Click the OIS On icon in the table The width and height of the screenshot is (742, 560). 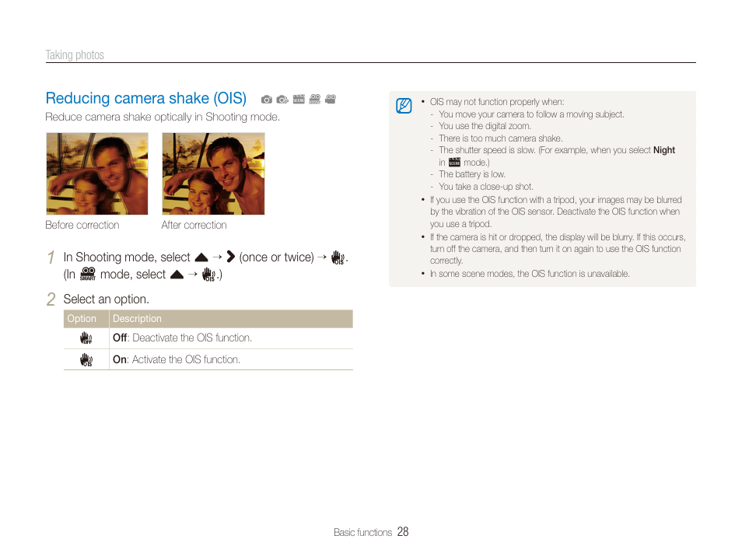[86, 360]
